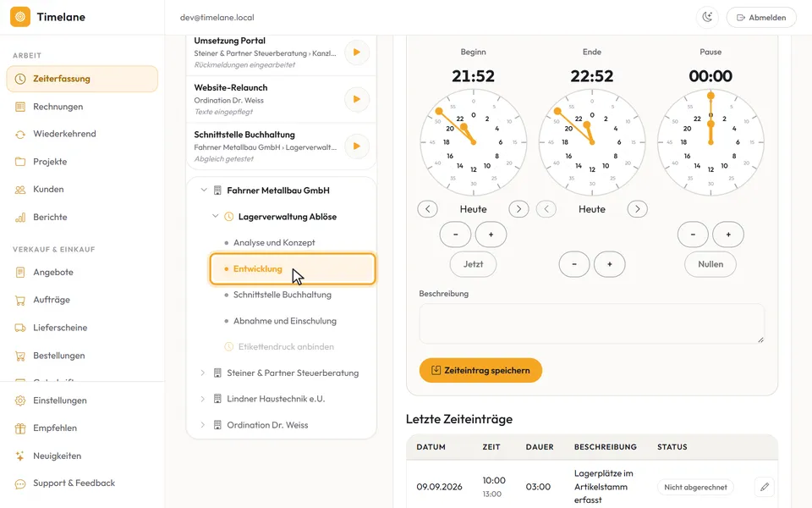This screenshot has height=508, width=812.
Task: Go to previous day for Ende
Action: (546, 209)
